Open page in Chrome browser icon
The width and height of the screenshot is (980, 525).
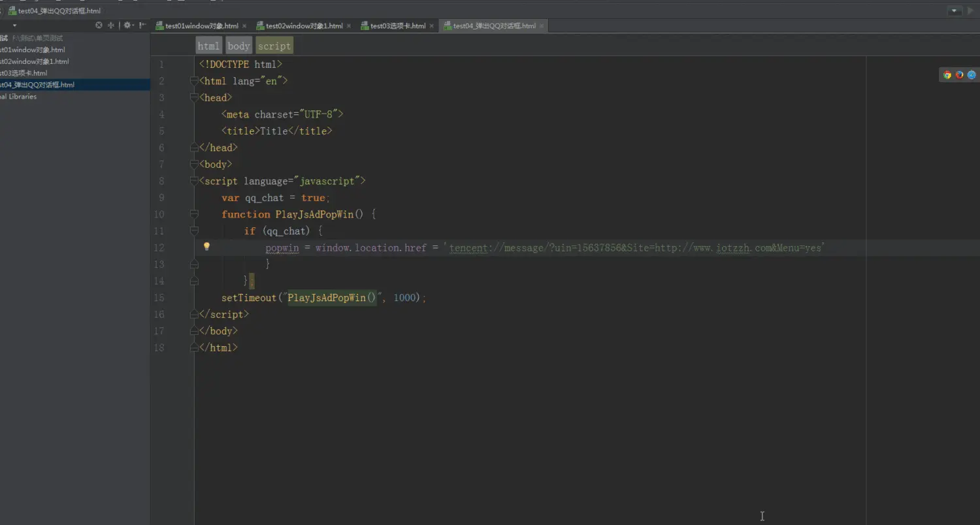tap(947, 75)
